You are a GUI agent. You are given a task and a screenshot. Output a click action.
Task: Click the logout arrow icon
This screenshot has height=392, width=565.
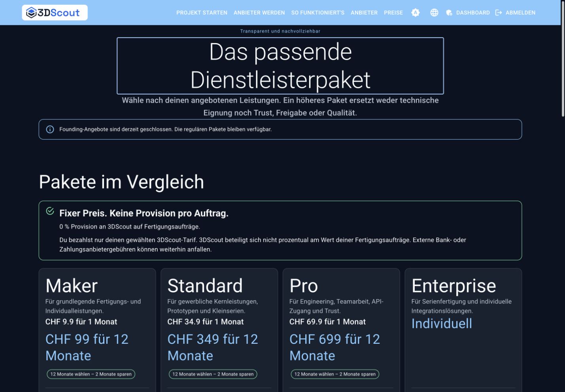point(499,13)
